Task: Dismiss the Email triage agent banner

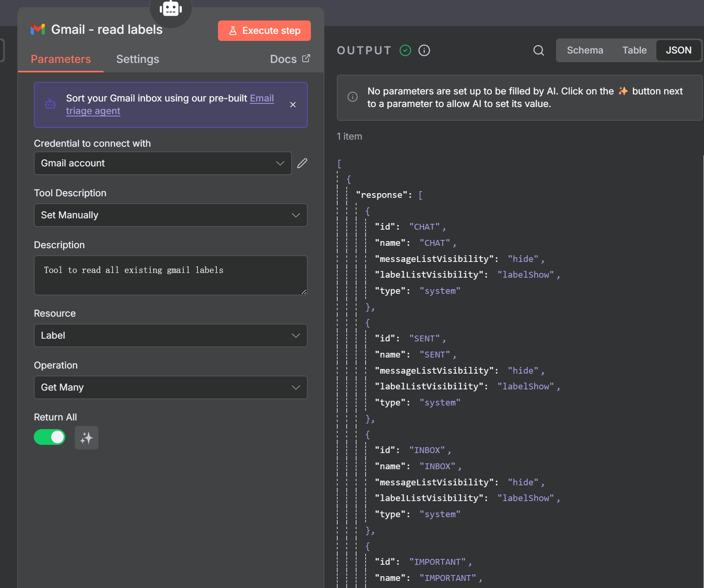Action: 293,105
